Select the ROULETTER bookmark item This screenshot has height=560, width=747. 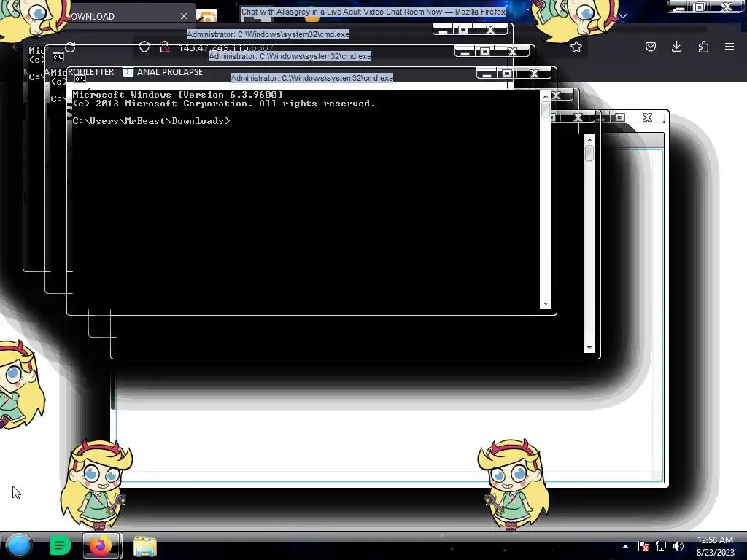90,72
